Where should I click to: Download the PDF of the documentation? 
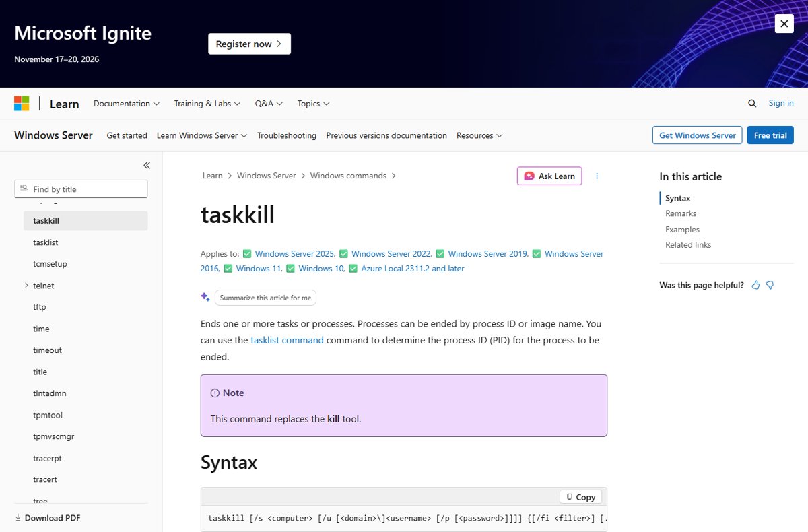(48, 518)
